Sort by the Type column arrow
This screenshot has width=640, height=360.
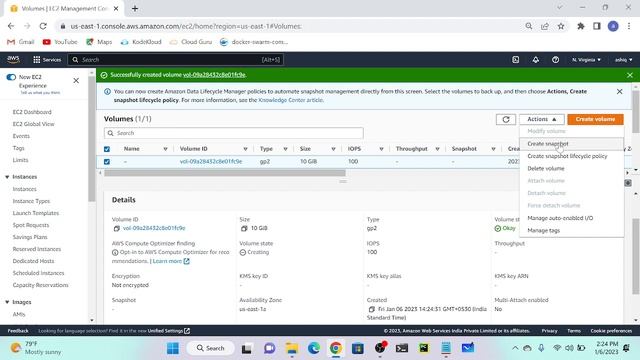[x=285, y=149]
